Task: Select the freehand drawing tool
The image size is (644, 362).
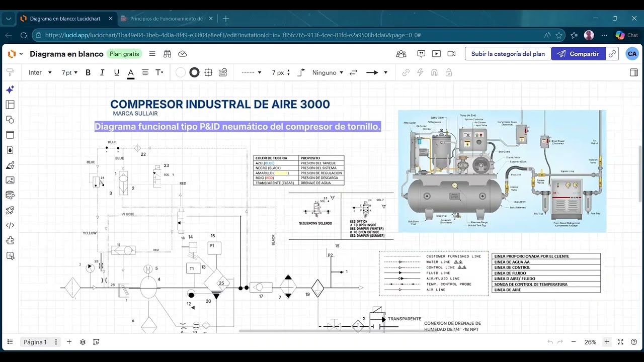Action: tap(10, 165)
